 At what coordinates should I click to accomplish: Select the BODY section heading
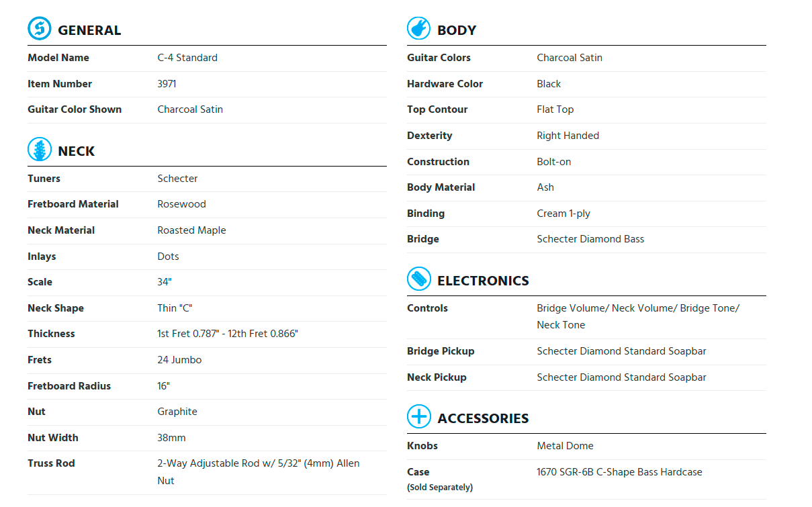[457, 30]
